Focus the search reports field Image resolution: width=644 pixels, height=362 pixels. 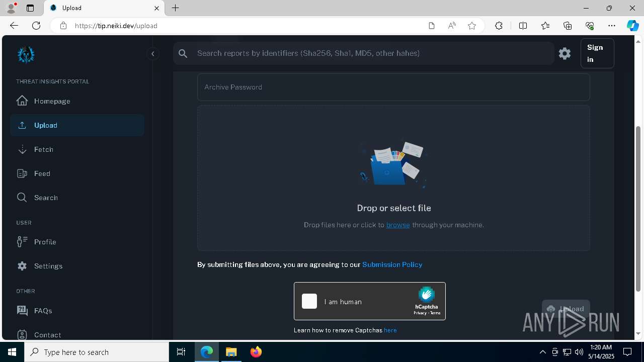(372, 53)
